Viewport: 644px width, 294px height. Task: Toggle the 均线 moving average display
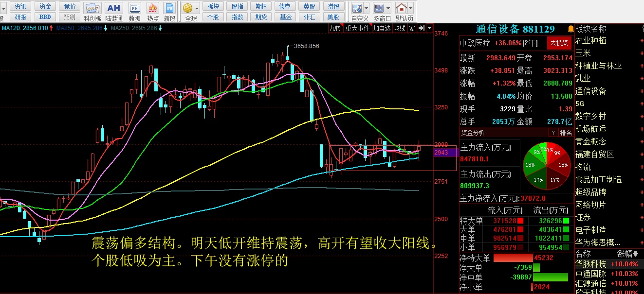(399, 28)
